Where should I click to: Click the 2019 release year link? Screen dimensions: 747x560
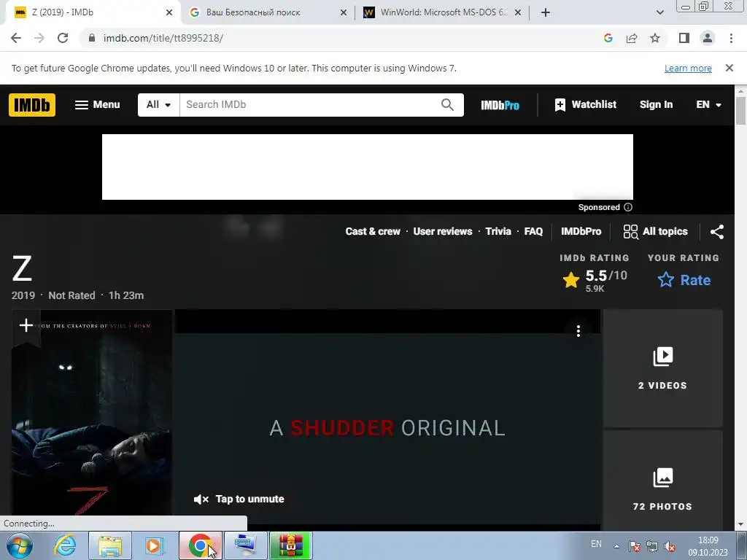[23, 296]
